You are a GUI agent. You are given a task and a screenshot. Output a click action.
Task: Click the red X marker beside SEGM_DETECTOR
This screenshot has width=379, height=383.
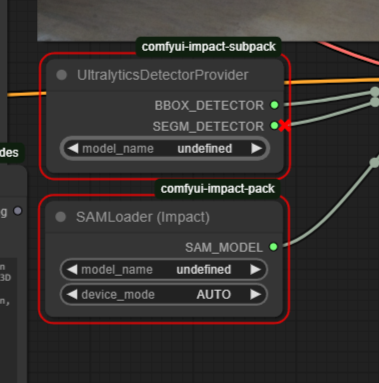pos(284,126)
